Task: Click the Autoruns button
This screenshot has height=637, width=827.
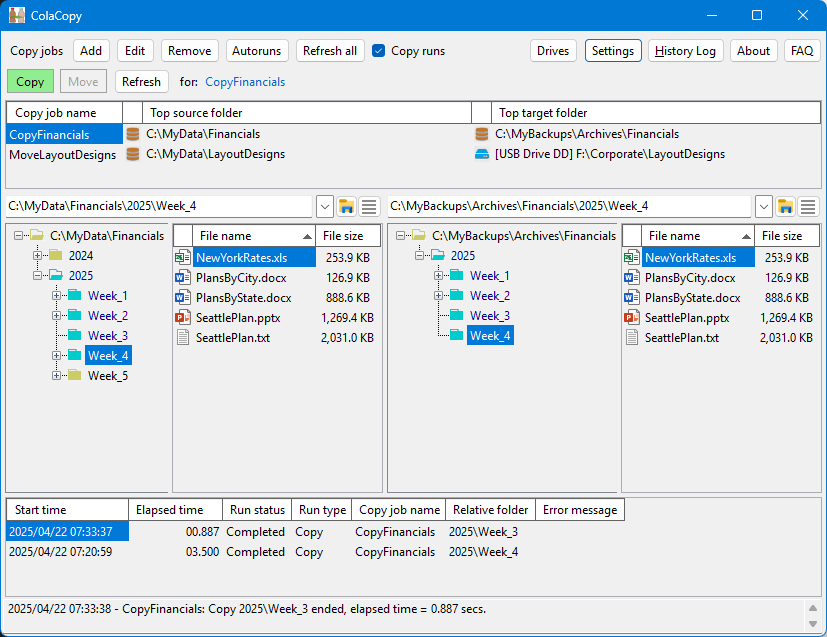Action: coord(257,51)
